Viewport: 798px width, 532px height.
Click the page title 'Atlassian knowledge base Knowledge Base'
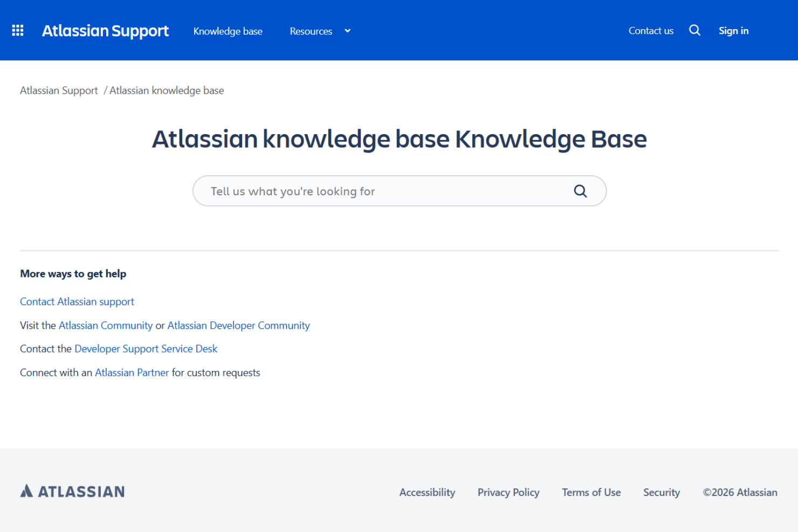tap(400, 139)
